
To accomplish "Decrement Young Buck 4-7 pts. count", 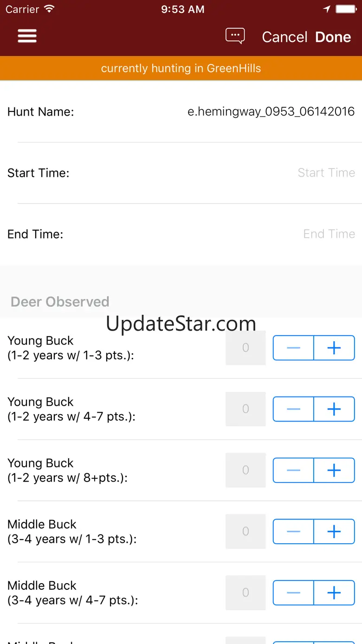I will coord(293,409).
